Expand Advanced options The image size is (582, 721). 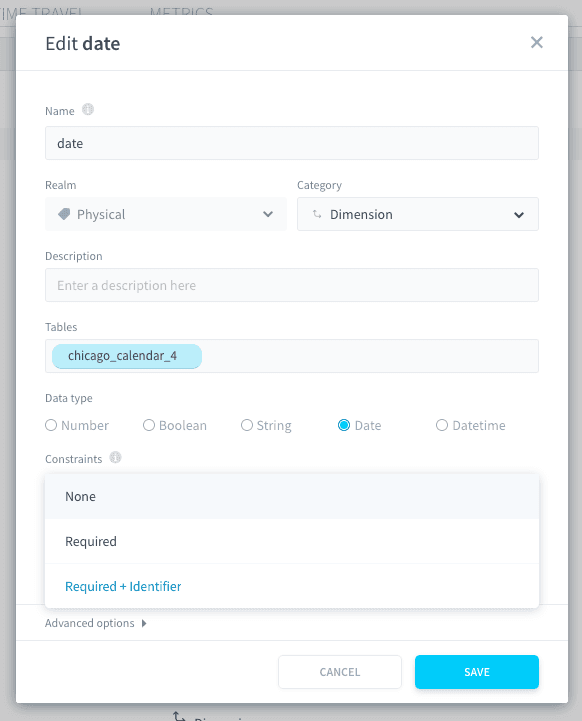point(96,623)
